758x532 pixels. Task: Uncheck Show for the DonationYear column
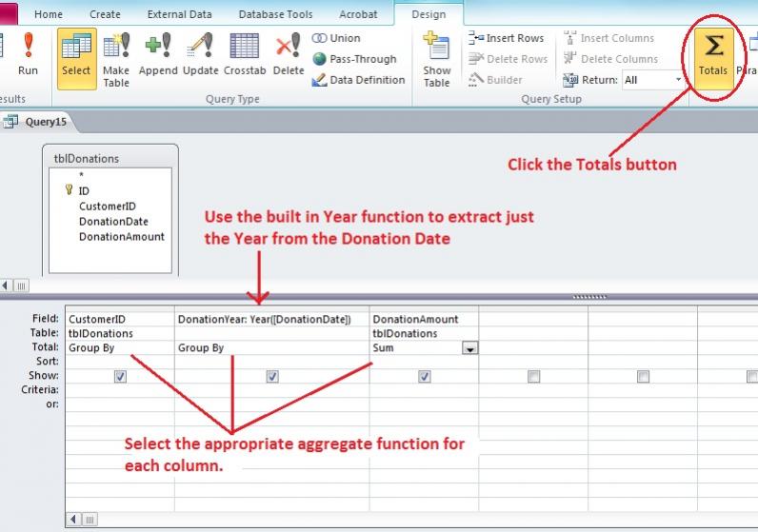(x=272, y=376)
